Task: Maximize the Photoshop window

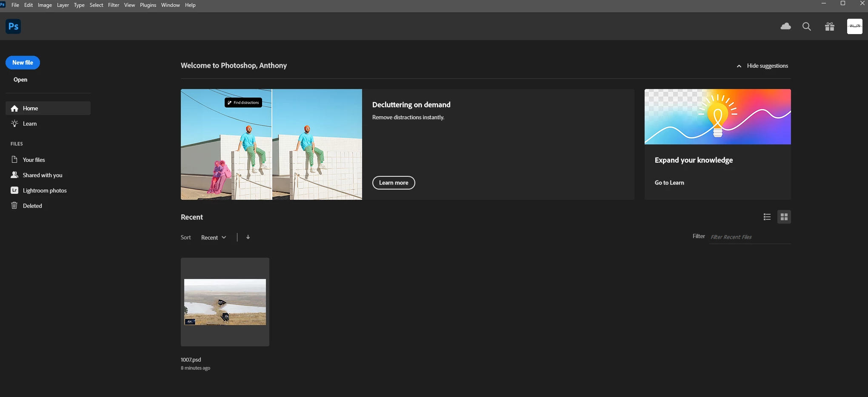Action: click(x=843, y=3)
